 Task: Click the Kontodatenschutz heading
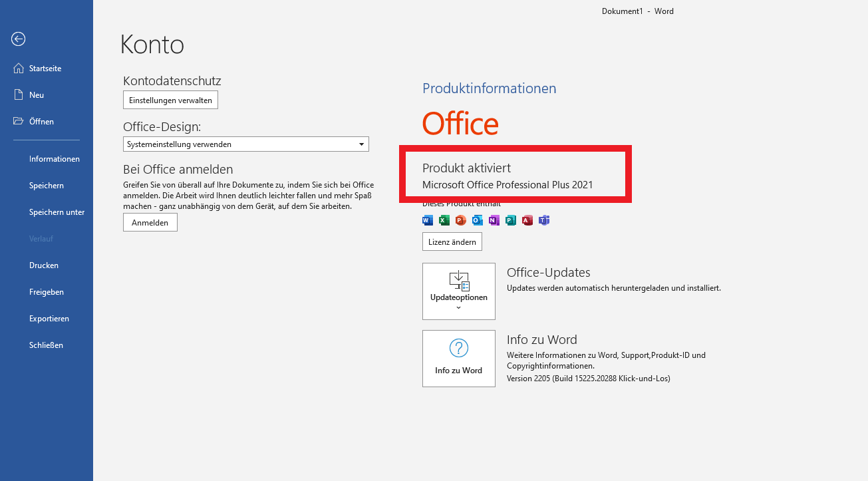click(x=172, y=80)
